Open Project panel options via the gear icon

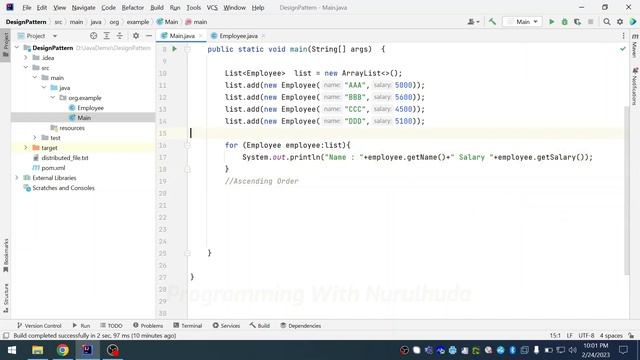pos(136,36)
